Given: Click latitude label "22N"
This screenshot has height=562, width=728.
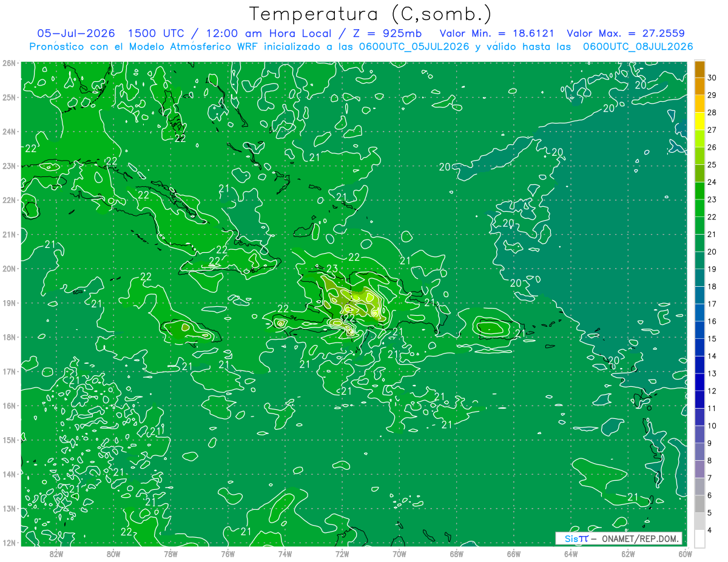Looking at the screenshot, I should click(x=8, y=200).
